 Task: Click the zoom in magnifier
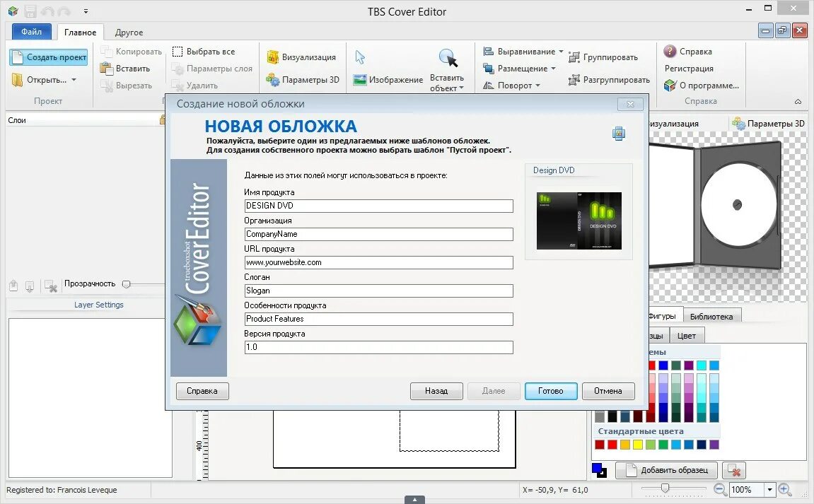[785, 489]
